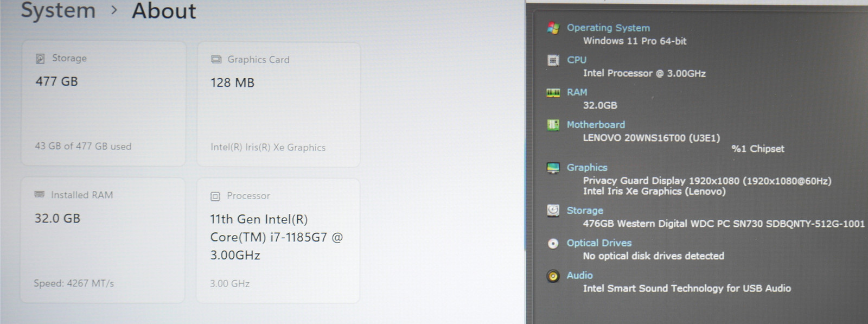
Task: Click the breadcrumb chevron between System and About
Action: 114,10
